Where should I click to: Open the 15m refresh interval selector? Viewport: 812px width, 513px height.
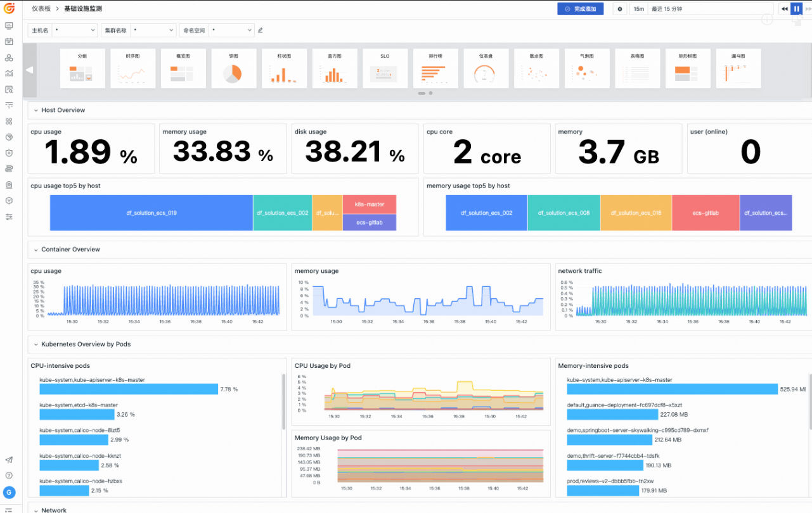(639, 9)
